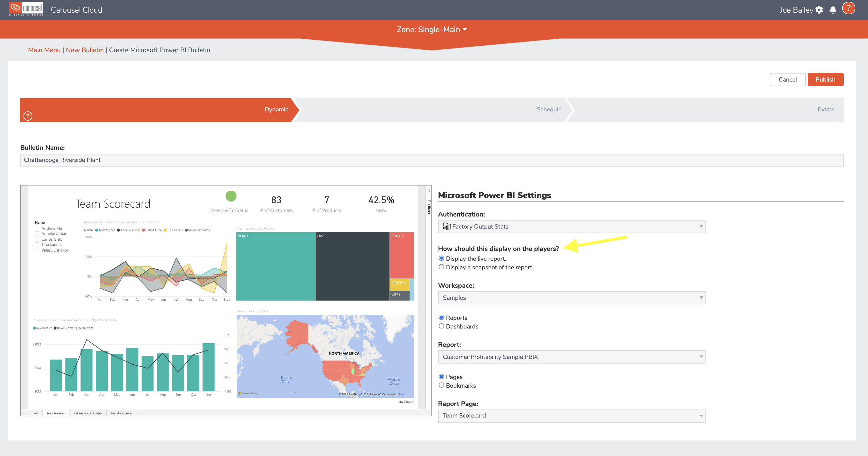Open help via top-right question mark
Image resolution: width=868 pixels, height=456 pixels.
pyautogui.click(x=848, y=8)
